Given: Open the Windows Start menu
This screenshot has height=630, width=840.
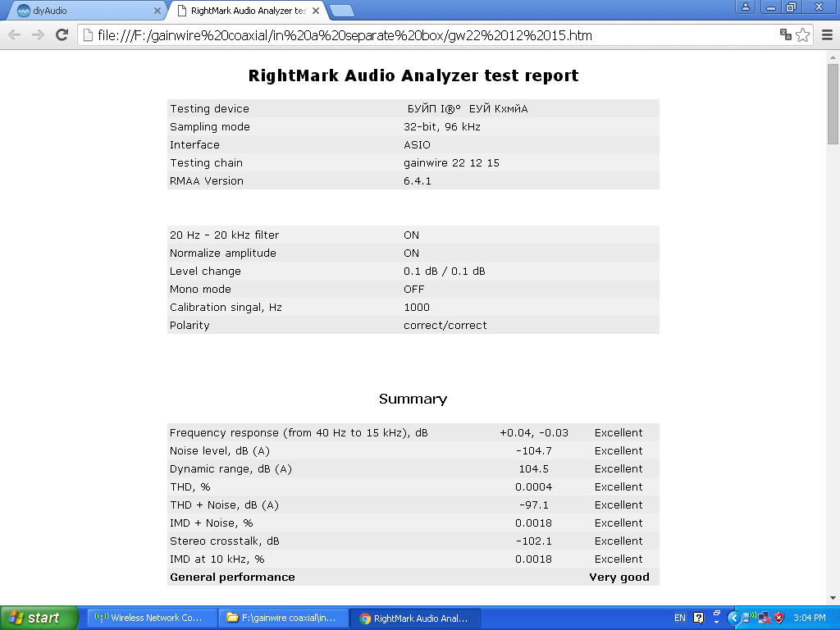Looking at the screenshot, I should pyautogui.click(x=39, y=619).
